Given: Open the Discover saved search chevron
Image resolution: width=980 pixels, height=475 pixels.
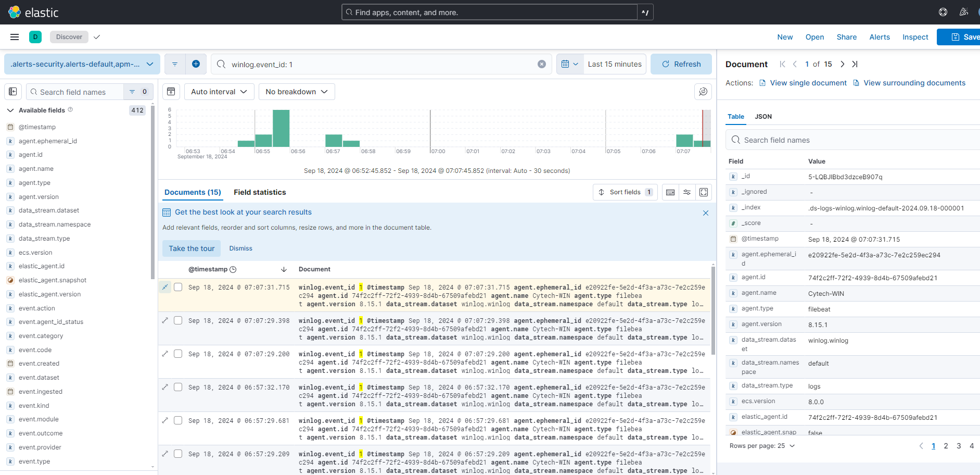Looking at the screenshot, I should [97, 37].
